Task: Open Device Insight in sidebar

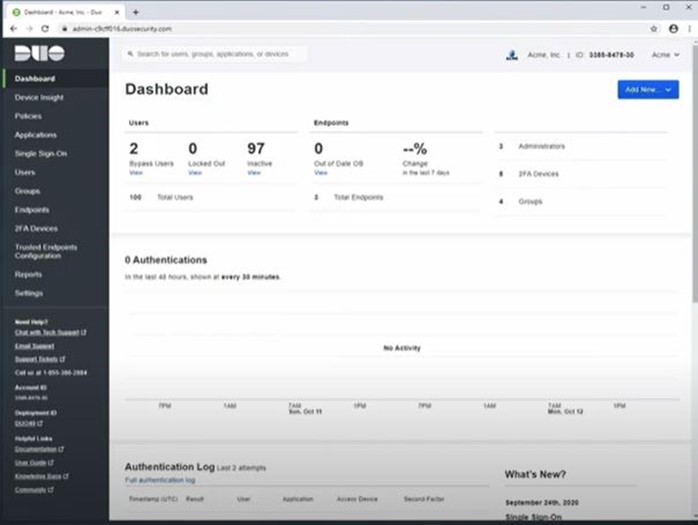Action: (x=39, y=98)
